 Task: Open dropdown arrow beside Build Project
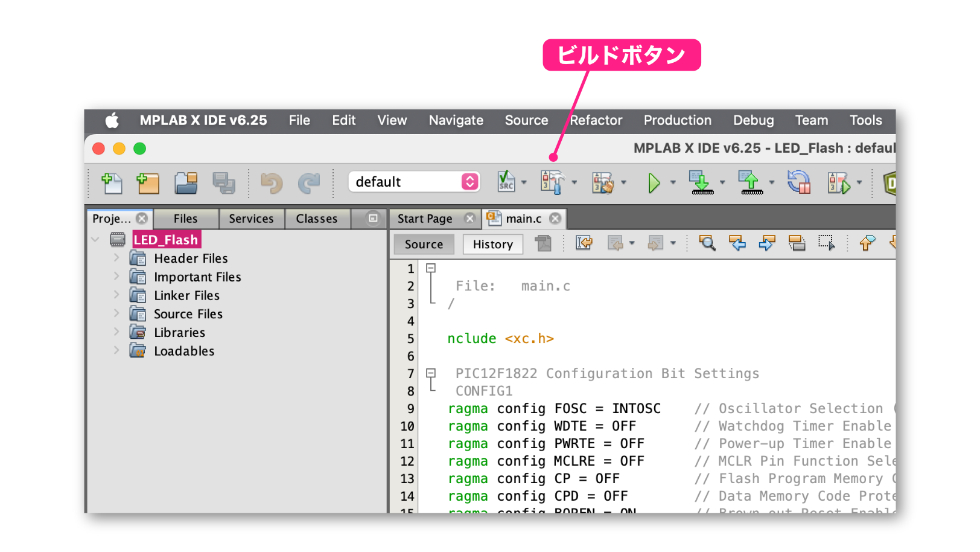pyautogui.click(x=574, y=182)
